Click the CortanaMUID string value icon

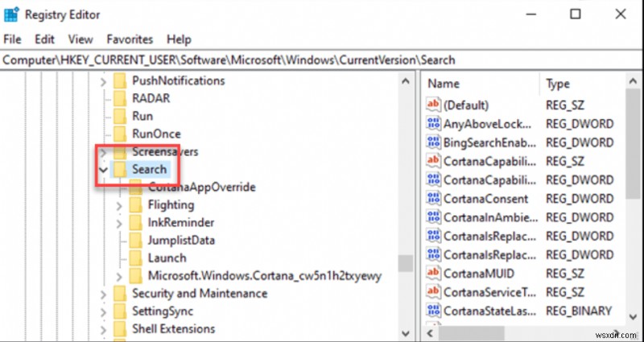coord(433,274)
